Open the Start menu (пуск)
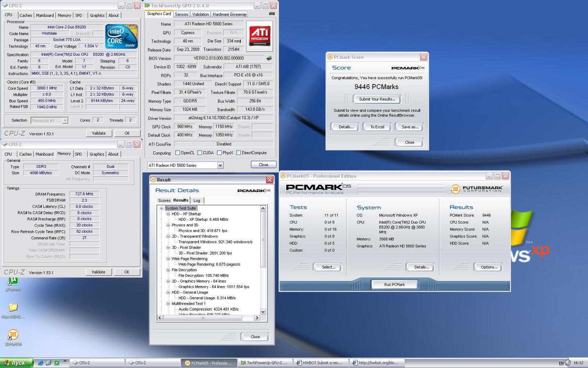 17,363
